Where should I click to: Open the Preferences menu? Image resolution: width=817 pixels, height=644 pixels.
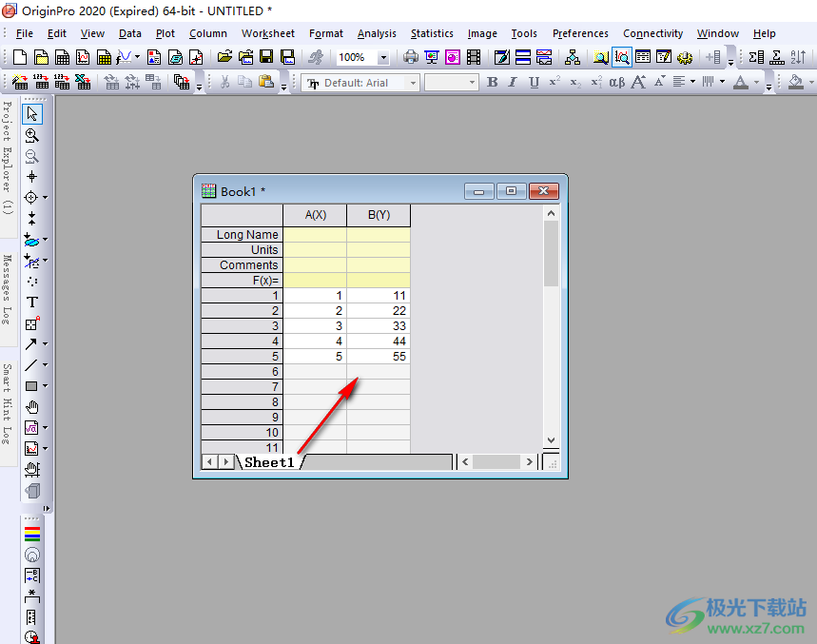pos(580,33)
